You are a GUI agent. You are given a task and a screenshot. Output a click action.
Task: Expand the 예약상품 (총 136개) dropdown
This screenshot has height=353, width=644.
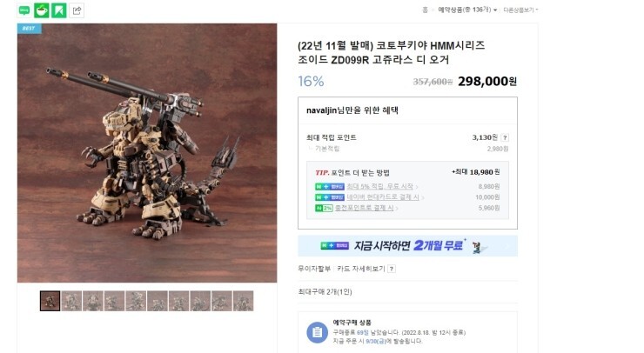(467, 10)
